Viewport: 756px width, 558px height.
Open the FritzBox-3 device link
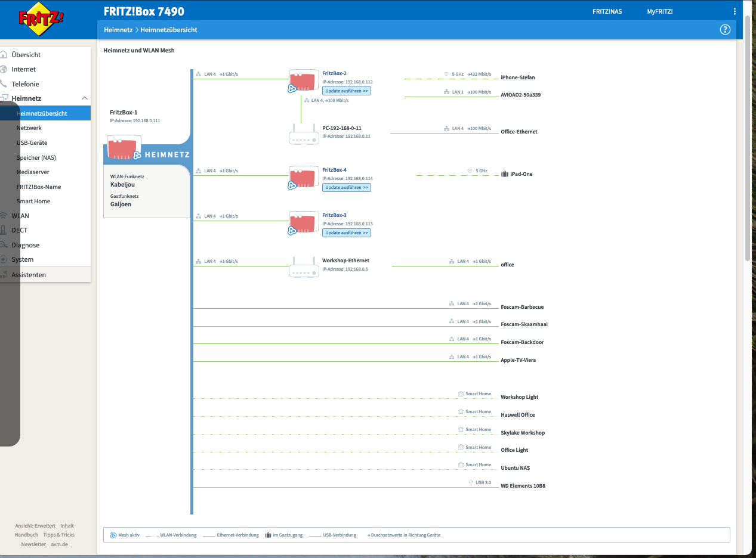click(x=334, y=215)
